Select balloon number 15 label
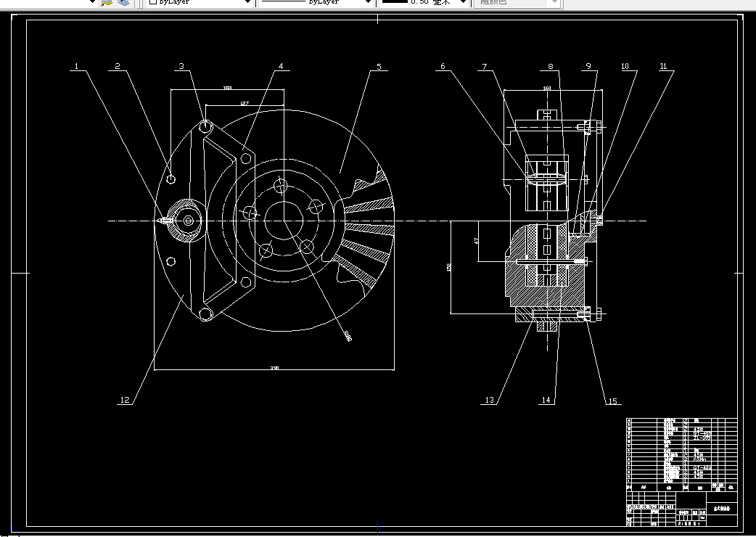This screenshot has height=537, width=756. coord(612,401)
